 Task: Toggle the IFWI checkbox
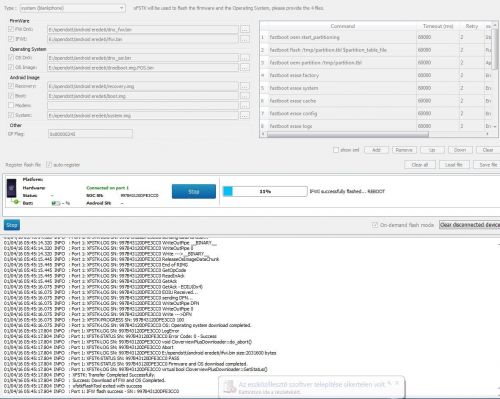[x=11, y=39]
